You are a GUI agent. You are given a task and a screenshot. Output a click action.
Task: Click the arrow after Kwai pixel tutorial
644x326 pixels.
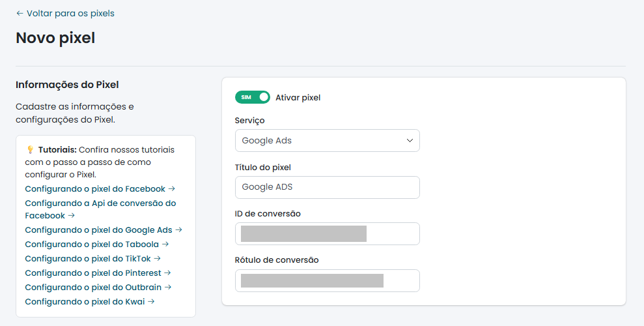[151, 302]
